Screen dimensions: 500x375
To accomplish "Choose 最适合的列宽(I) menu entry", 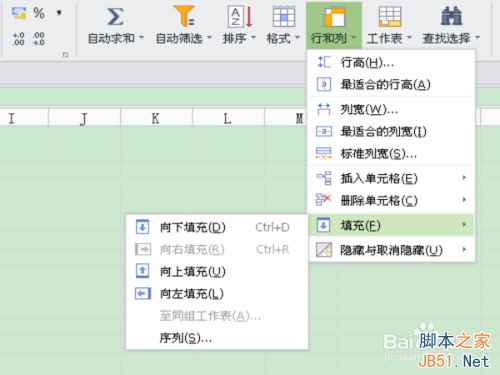I will pos(391,132).
